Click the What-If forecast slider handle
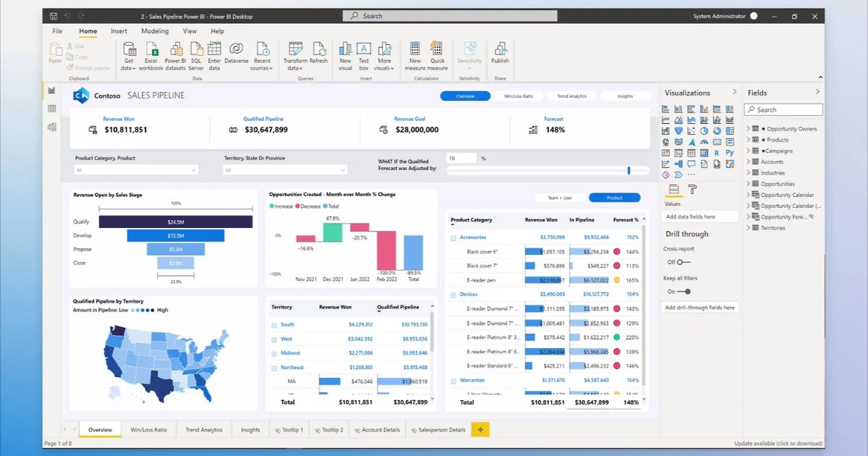The width and height of the screenshot is (868, 456). tap(629, 170)
